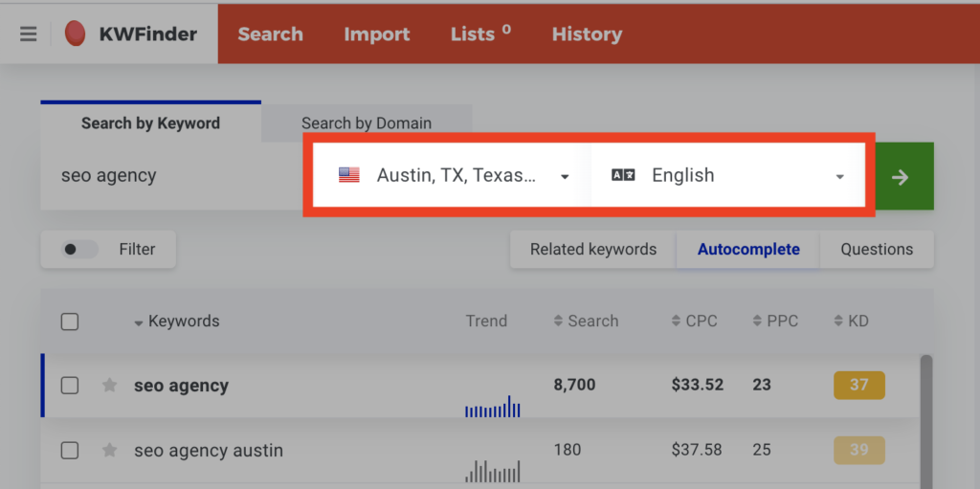The width and height of the screenshot is (980, 489).
Task: View trend chart for seo agency
Action: (x=493, y=407)
